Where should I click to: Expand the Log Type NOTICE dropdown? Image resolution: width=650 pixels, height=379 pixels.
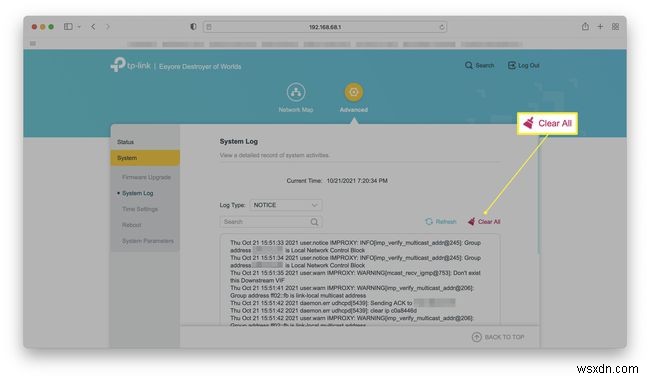tap(285, 205)
